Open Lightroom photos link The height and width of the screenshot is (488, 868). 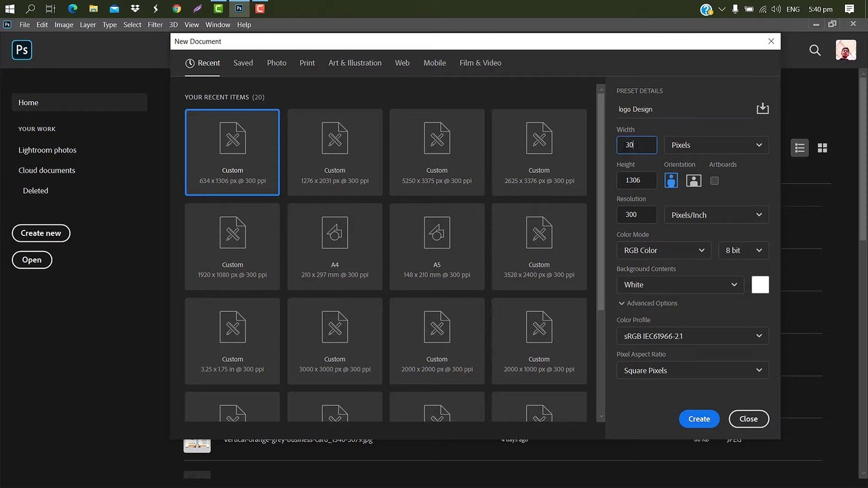(47, 150)
